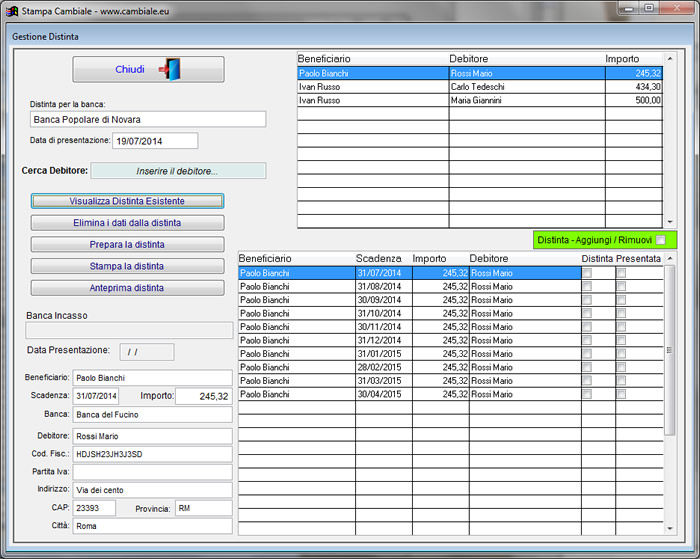Click the Gestione Distinta heading
The width and height of the screenshot is (700, 559).
click(x=45, y=37)
